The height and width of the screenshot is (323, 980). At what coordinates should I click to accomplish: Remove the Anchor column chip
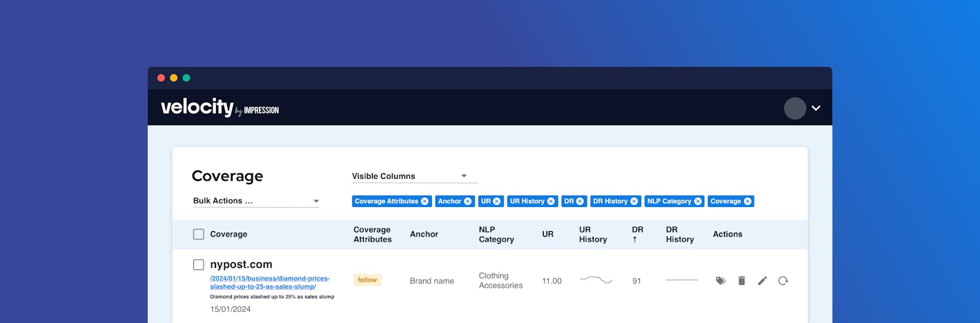click(x=468, y=202)
